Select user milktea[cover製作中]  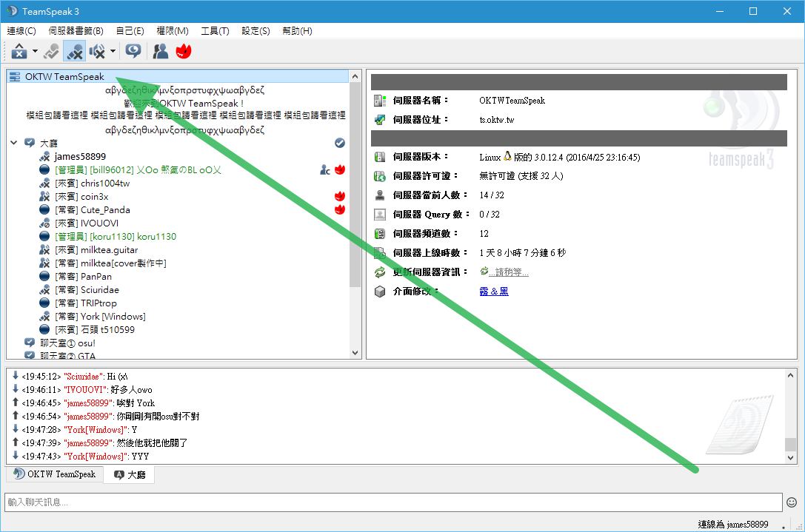pyautogui.click(x=110, y=263)
